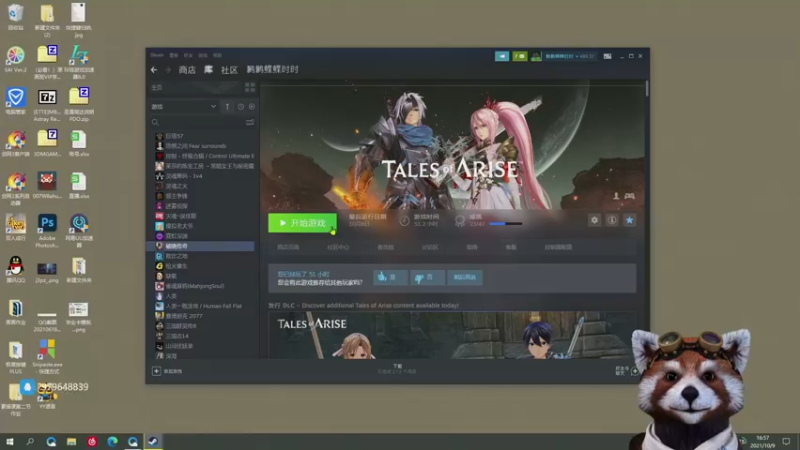Screen dimensions: 800x450
Task: Select the highlighted Tales of Arise list entry
Action: pyautogui.click(x=201, y=246)
